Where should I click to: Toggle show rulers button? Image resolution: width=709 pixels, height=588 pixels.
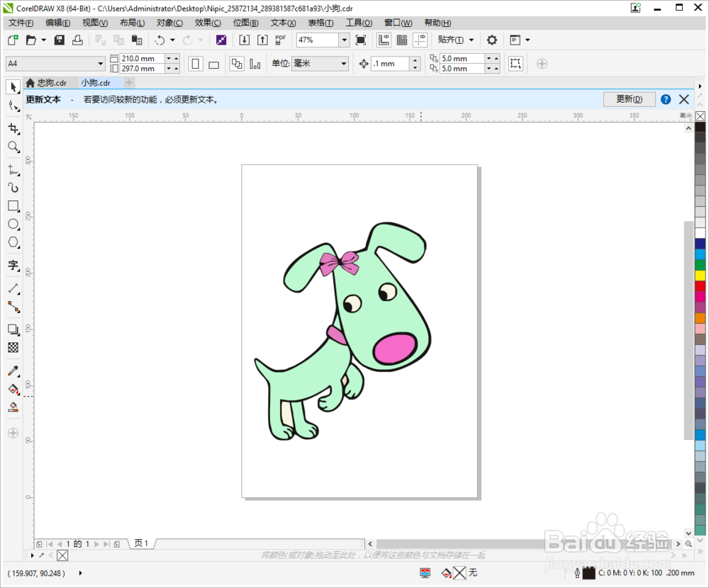click(384, 40)
